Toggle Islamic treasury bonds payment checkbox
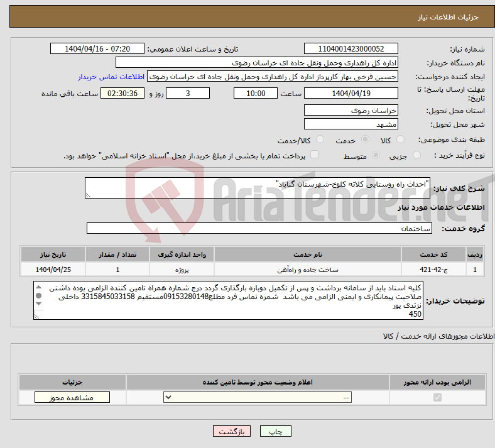 pos(315,155)
